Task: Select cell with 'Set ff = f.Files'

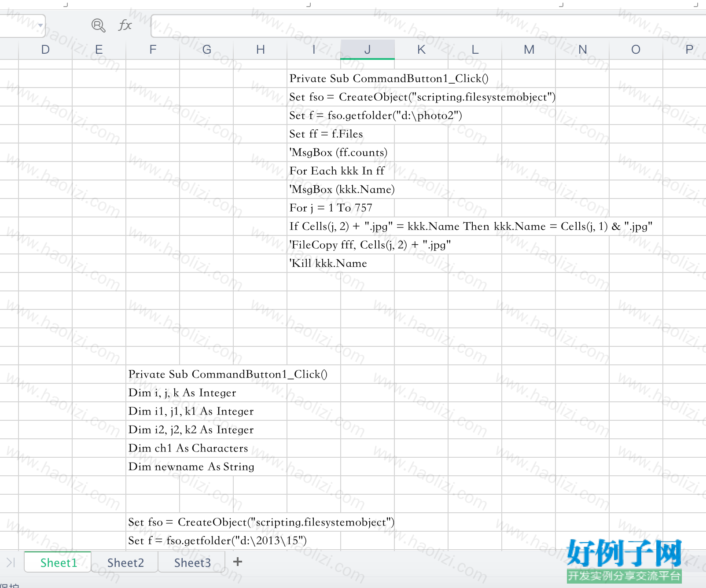Action: point(326,134)
